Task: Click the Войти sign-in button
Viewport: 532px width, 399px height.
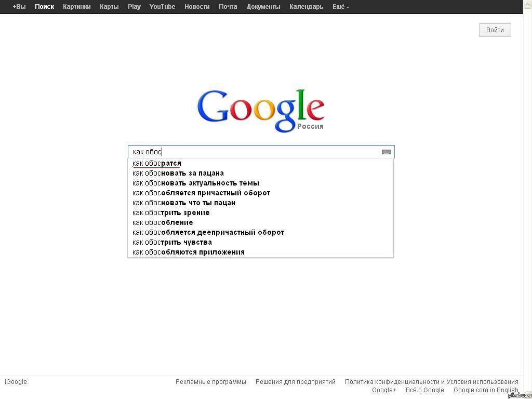Action: click(495, 30)
